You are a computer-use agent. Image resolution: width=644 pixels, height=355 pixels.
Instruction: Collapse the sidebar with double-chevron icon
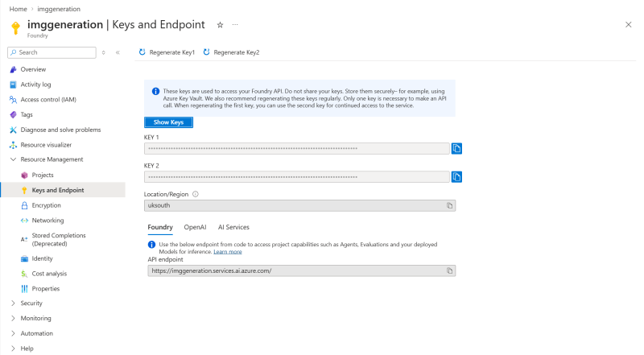[x=118, y=52]
